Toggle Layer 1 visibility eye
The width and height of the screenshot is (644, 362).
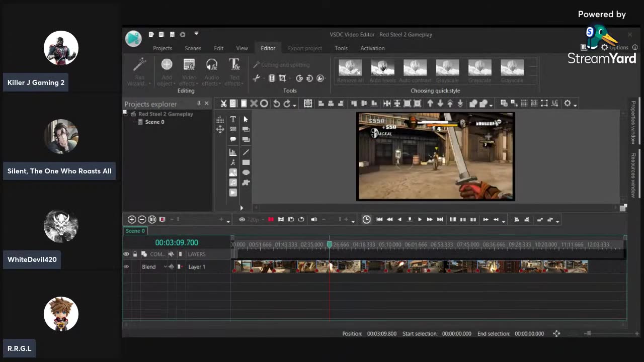[126, 267]
